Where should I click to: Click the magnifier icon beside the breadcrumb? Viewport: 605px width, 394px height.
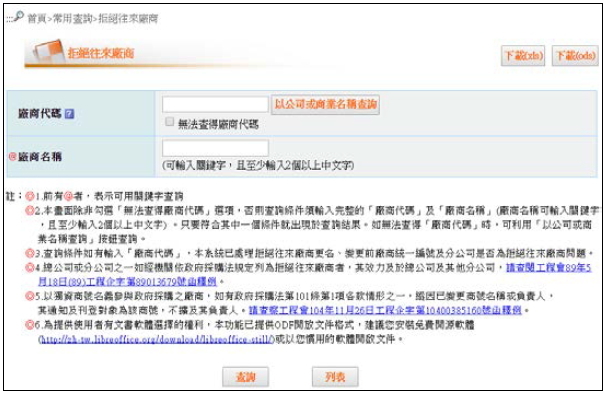tap(18, 17)
